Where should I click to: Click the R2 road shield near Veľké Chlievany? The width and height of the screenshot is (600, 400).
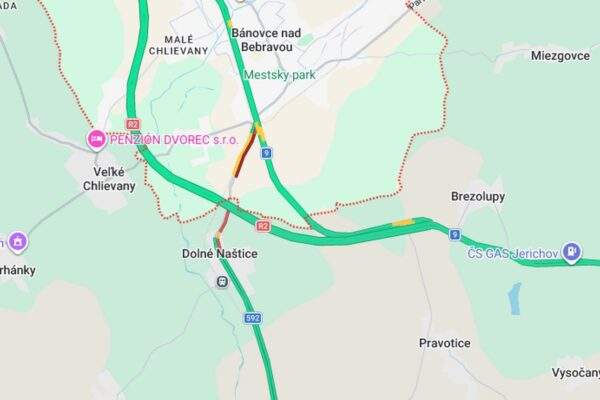pyautogui.click(x=132, y=124)
